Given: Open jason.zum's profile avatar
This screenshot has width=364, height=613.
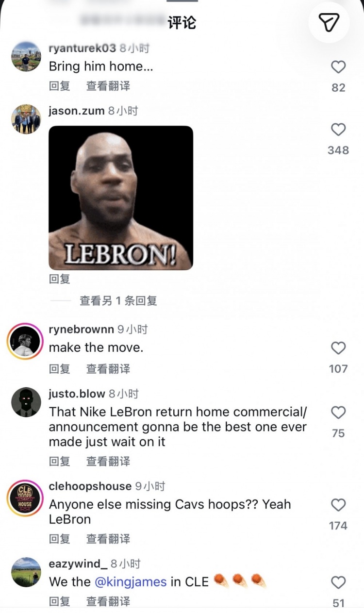Looking at the screenshot, I should 26,119.
